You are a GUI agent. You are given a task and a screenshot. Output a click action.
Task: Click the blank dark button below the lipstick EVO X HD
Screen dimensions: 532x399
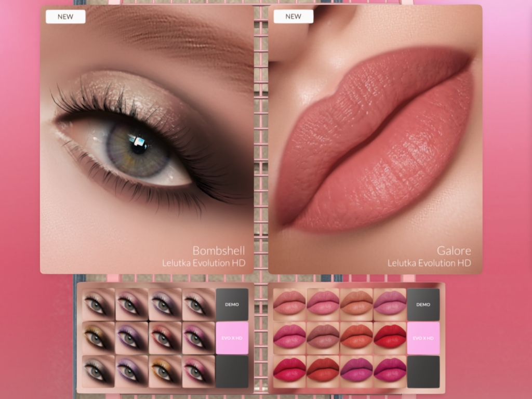tap(423, 371)
